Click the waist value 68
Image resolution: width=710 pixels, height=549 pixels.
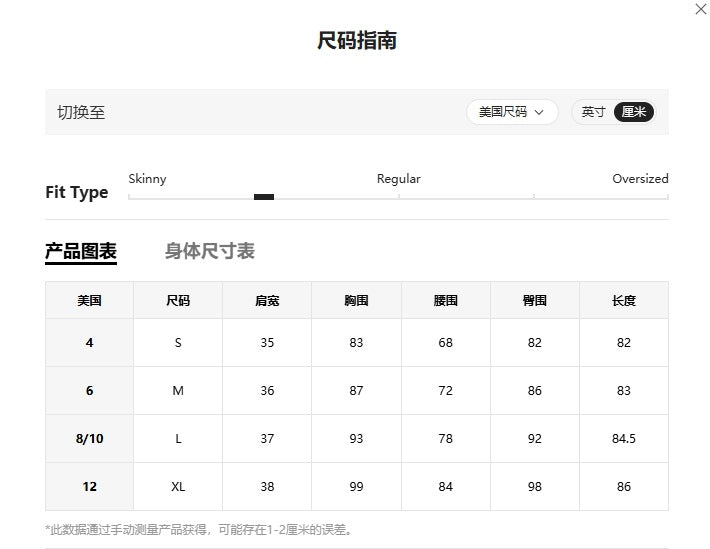446,343
